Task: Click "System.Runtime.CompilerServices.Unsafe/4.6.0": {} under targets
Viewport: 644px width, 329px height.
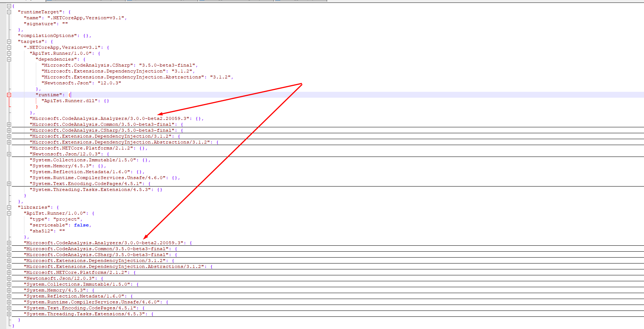Action: [x=105, y=178]
